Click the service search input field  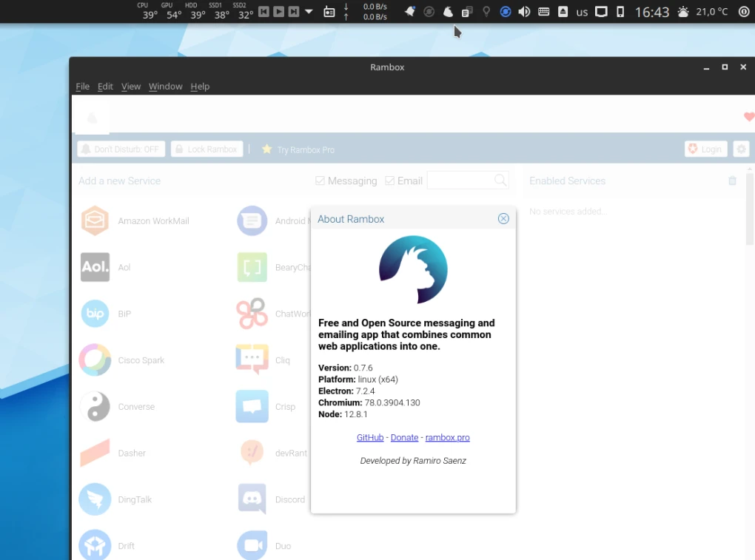point(460,181)
